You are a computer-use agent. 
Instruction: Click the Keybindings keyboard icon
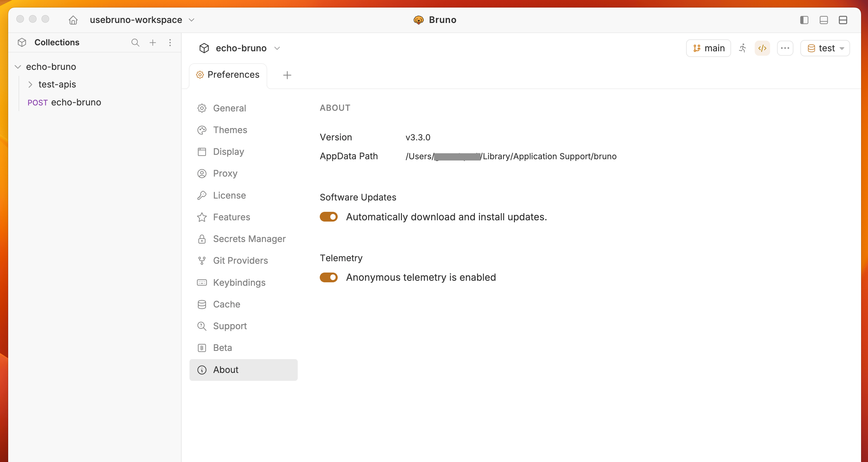[202, 282]
